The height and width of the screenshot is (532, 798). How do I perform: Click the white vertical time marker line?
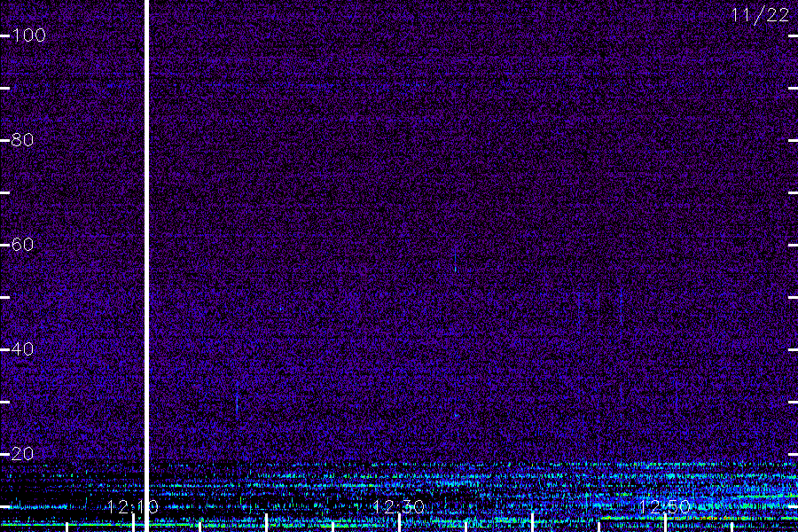point(147,266)
